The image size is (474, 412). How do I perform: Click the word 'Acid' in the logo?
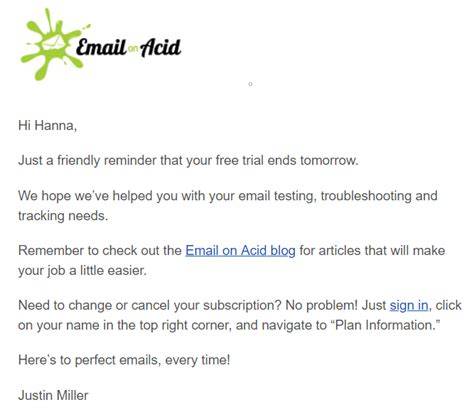tap(161, 48)
